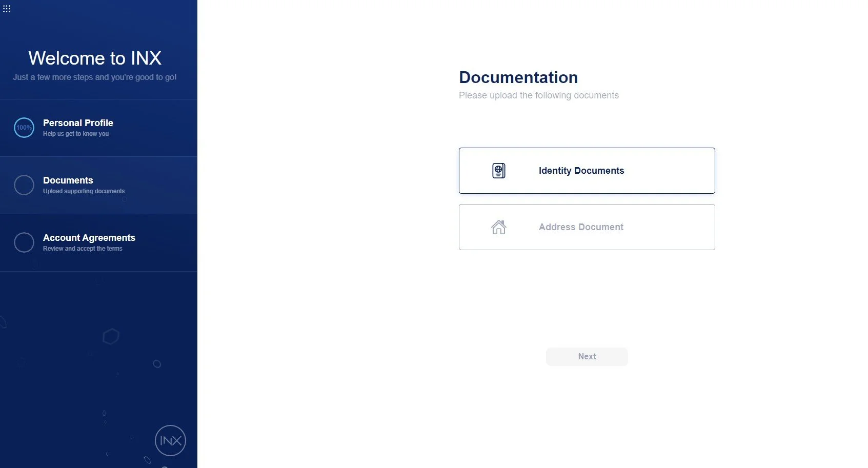Click the house icon in Address Document
Screen dimensions: 868x468
(498, 227)
